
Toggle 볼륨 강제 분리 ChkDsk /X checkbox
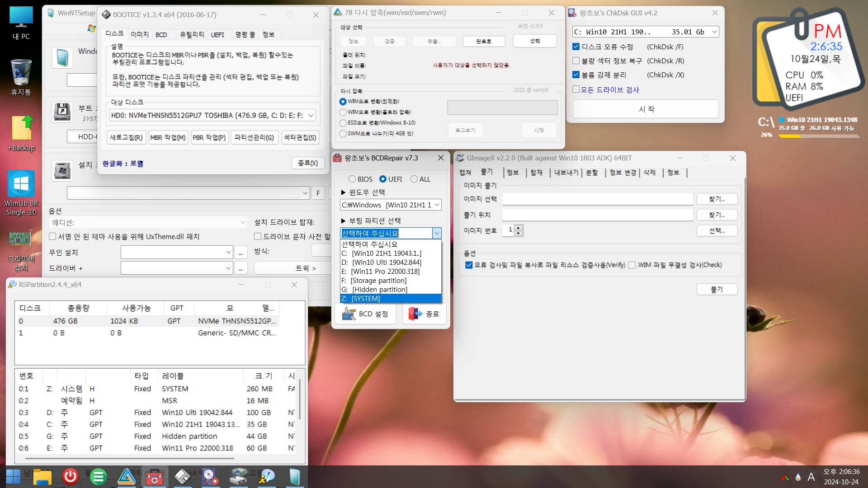576,75
